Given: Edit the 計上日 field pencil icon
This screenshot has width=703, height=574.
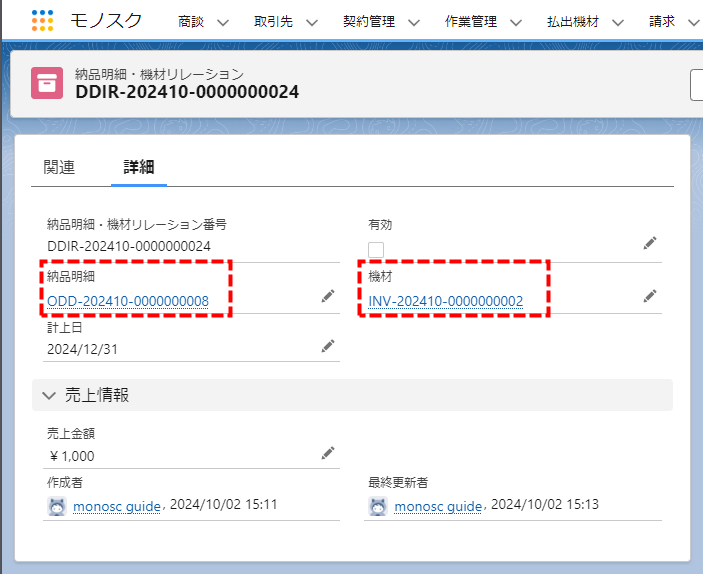Looking at the screenshot, I should (x=327, y=346).
